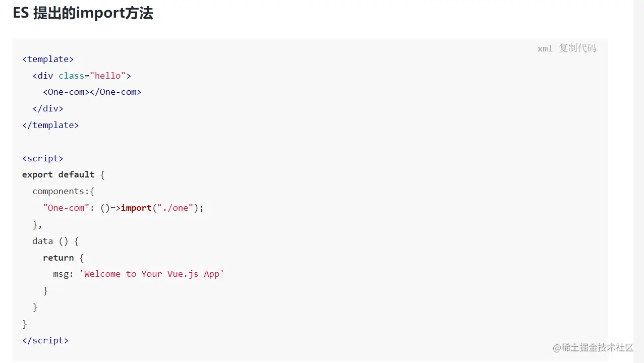Click the xml language label
The height and width of the screenshot is (363, 644).
tap(545, 48)
